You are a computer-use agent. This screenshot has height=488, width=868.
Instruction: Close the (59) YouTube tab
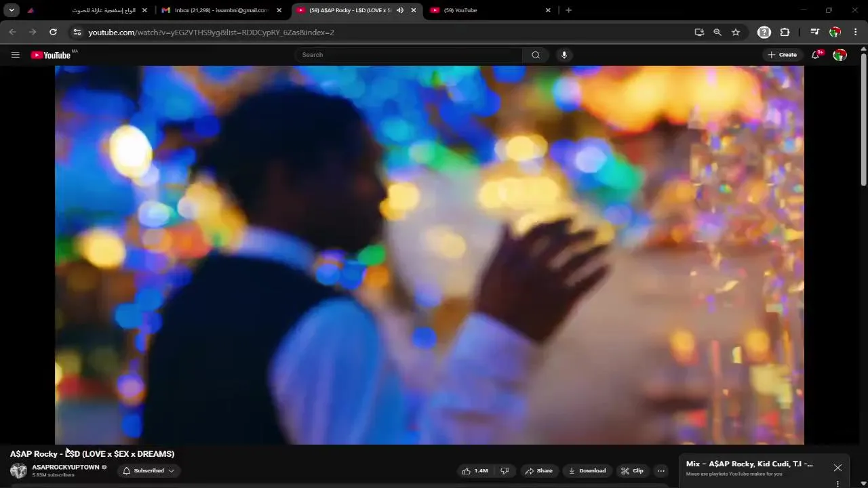click(548, 10)
